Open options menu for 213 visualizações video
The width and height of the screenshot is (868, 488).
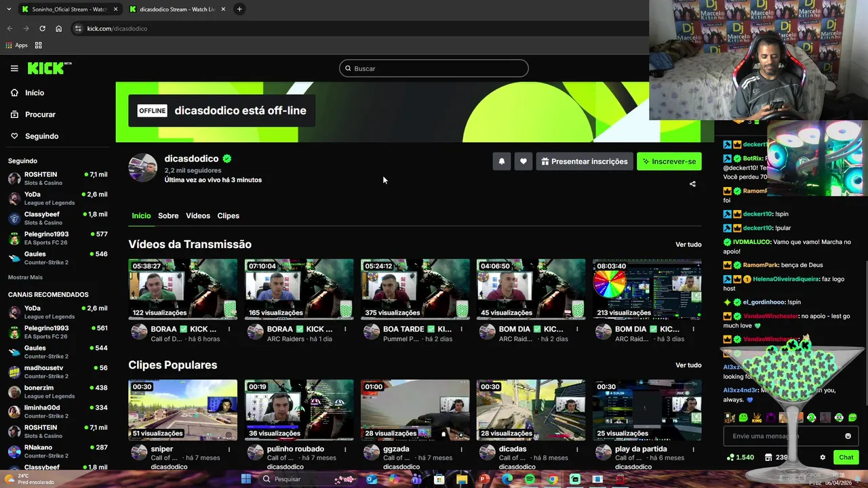coord(693,329)
